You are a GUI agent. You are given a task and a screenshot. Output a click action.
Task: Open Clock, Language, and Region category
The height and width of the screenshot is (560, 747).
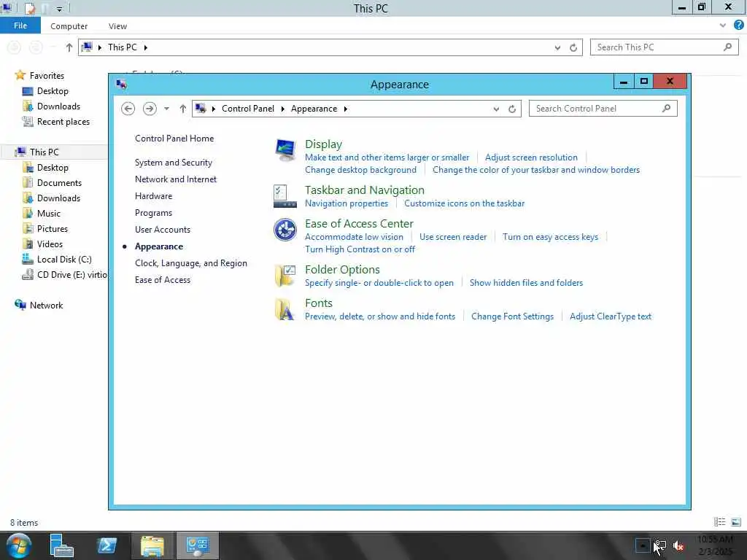pos(191,263)
